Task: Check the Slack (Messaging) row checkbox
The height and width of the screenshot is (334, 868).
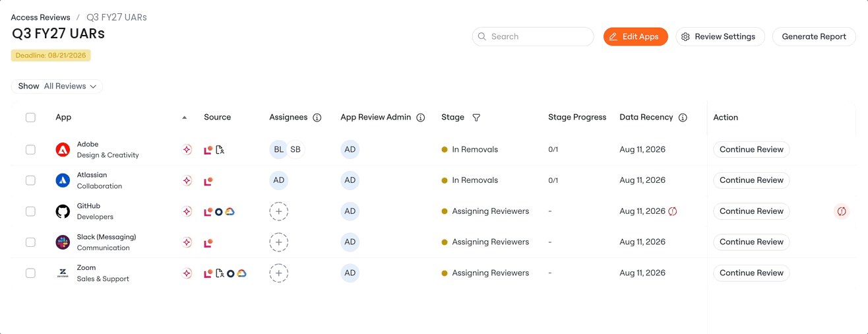Action: click(x=30, y=242)
